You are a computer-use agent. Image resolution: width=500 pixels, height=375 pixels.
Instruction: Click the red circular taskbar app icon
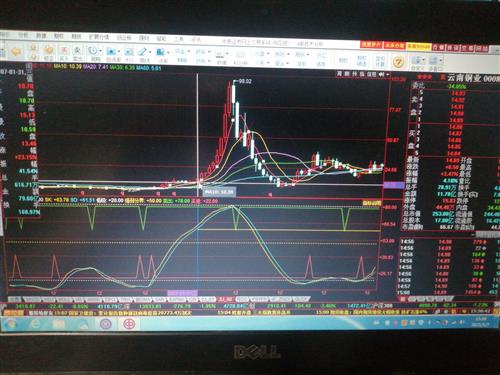[x=129, y=324]
